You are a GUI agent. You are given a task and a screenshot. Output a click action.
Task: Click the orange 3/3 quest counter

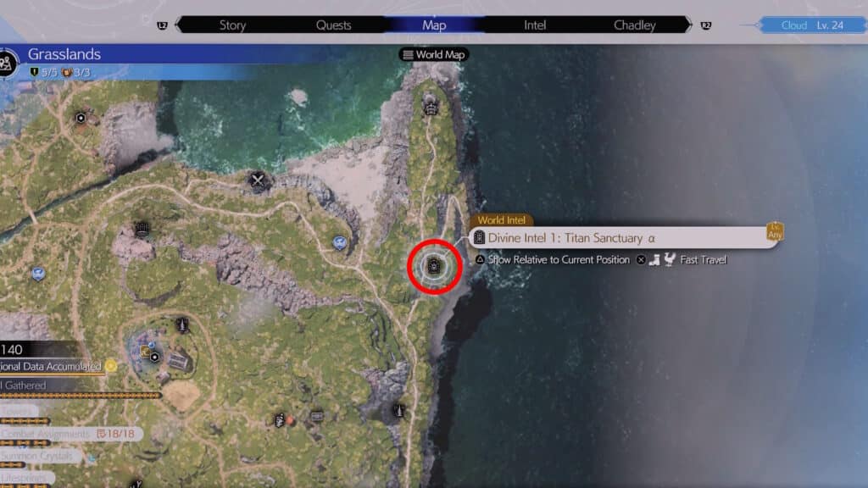pyautogui.click(x=75, y=73)
